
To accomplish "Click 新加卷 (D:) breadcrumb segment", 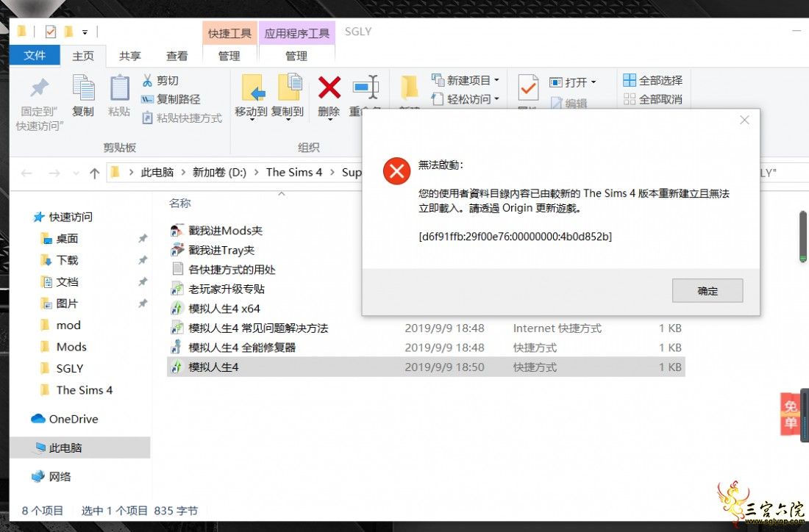I will [x=219, y=173].
